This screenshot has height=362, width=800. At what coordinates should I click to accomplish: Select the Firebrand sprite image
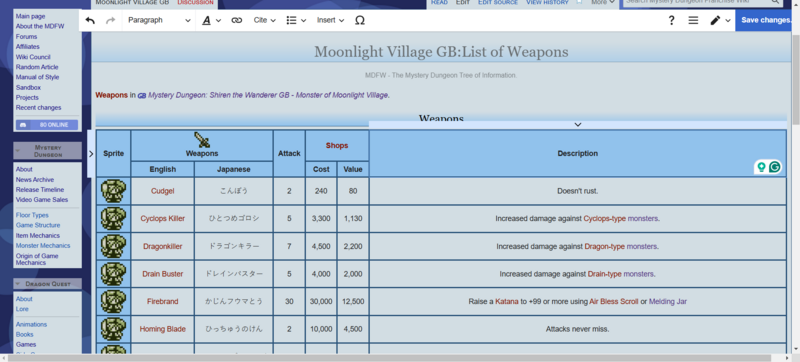click(x=113, y=301)
